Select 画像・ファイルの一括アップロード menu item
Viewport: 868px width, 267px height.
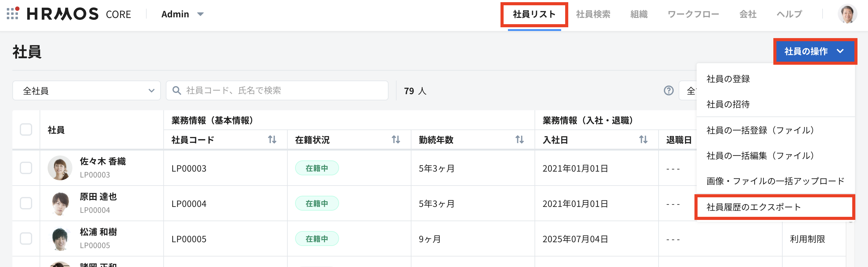[x=775, y=181]
